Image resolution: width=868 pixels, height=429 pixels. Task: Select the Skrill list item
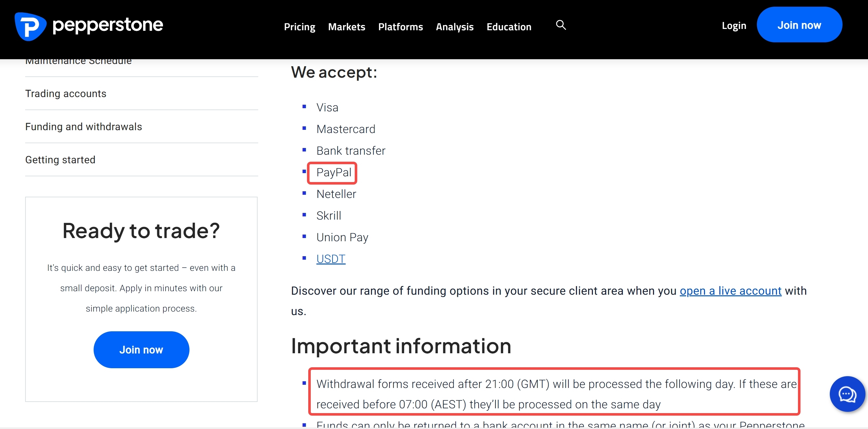(329, 215)
